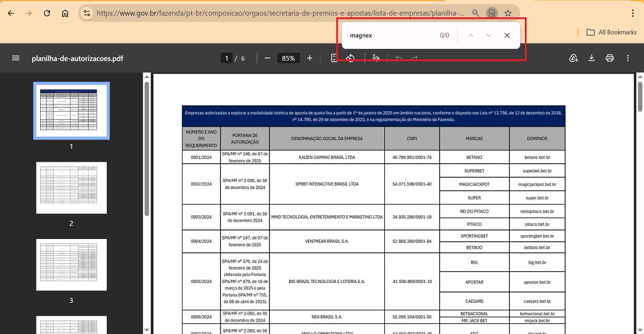The width and height of the screenshot is (644, 334).
Task: Select the page 3 thumbnail
Action: (x=71, y=265)
